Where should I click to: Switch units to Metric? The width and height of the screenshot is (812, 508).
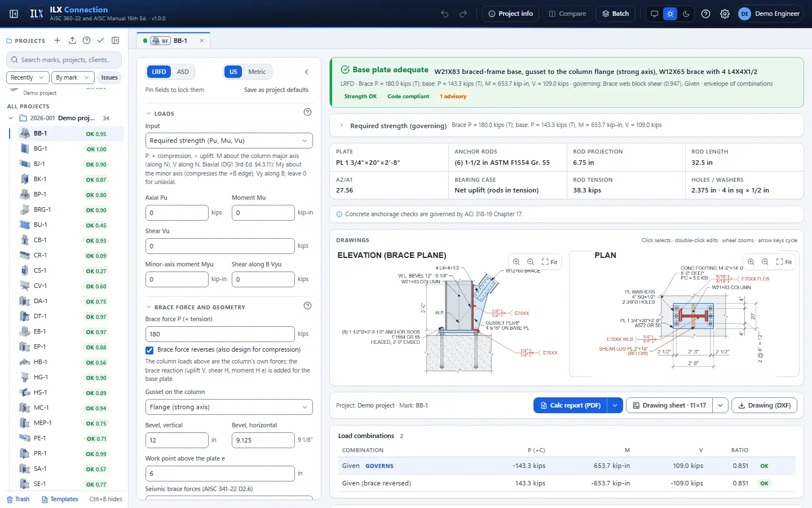[x=257, y=72]
